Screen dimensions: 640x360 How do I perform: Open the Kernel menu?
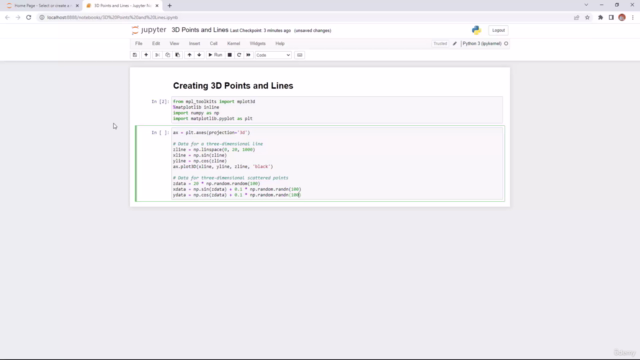233,44
